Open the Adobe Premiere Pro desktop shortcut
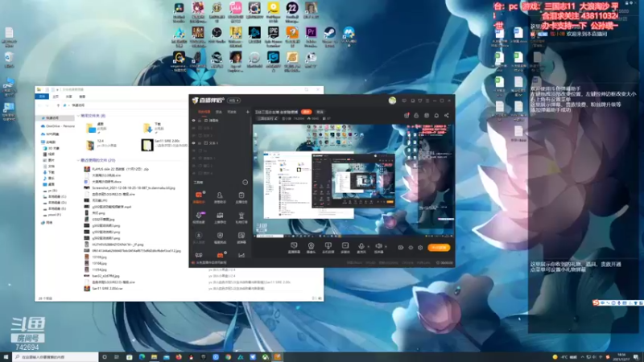 pyautogui.click(x=311, y=33)
